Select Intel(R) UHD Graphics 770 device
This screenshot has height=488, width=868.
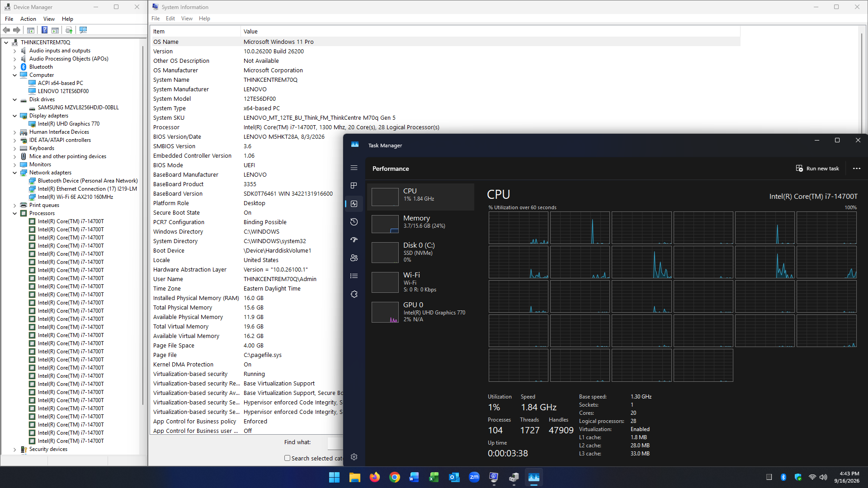click(x=69, y=124)
